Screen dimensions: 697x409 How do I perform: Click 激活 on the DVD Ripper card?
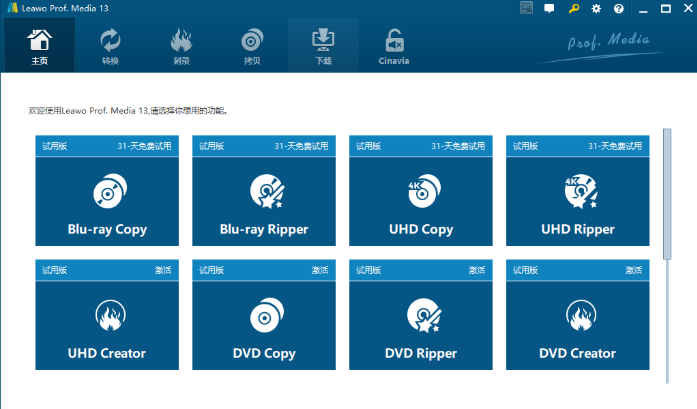click(x=477, y=270)
